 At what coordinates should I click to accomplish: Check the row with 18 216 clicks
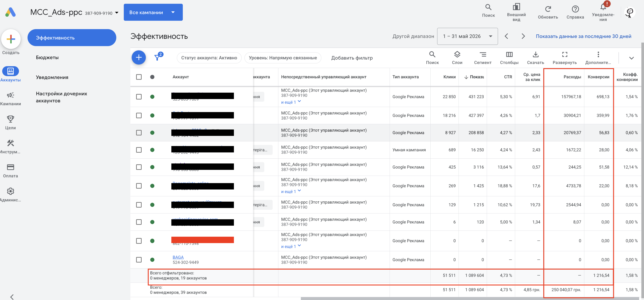point(139,115)
